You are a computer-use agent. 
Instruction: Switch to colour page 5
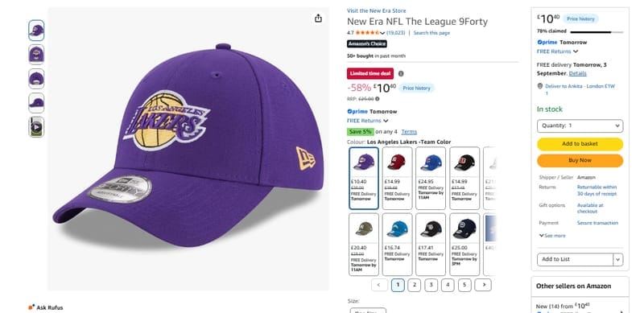pyautogui.click(x=464, y=285)
